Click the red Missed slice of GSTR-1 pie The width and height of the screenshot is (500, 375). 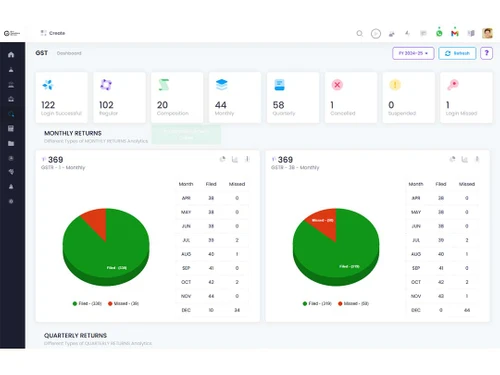click(x=97, y=221)
